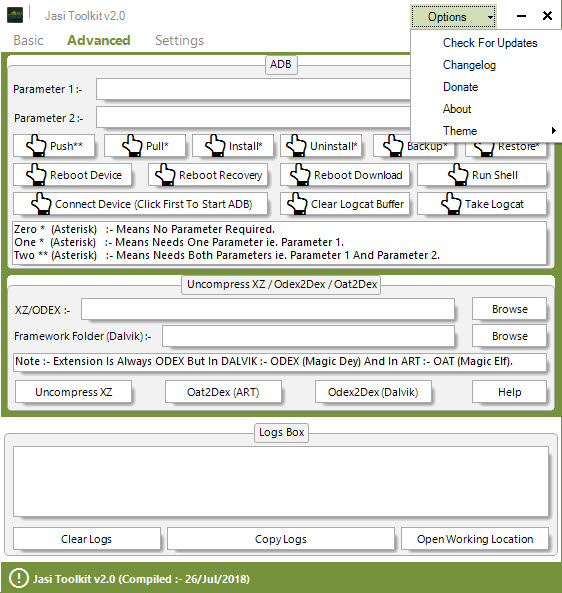The height and width of the screenshot is (593, 562).
Task: Click the 'Logs Box' group label
Action: 281,432
